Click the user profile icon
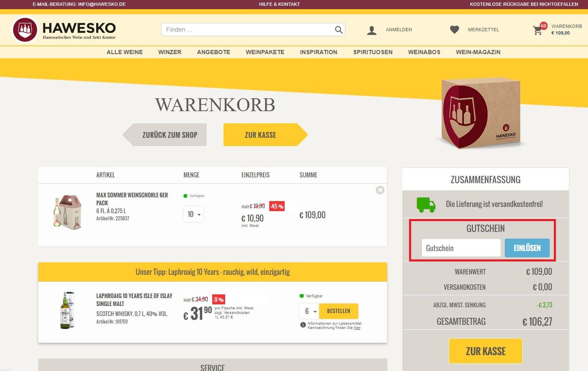588x371 pixels. (x=372, y=30)
